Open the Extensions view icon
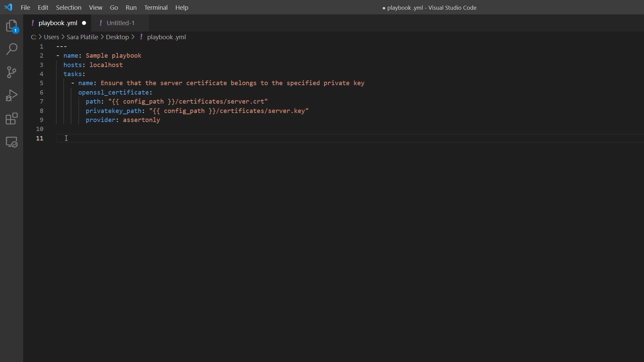 (x=12, y=119)
